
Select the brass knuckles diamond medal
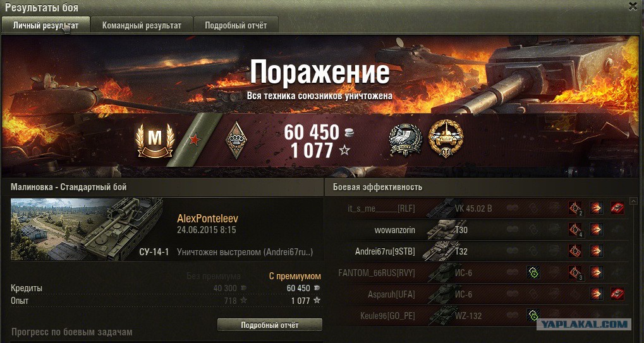click(x=236, y=140)
